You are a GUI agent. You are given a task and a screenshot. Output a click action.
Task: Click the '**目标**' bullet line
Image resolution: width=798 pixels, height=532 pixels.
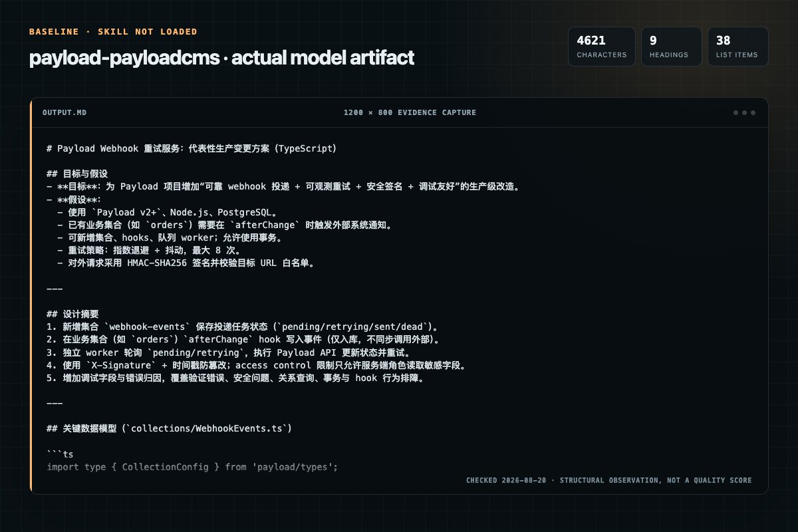(x=283, y=186)
